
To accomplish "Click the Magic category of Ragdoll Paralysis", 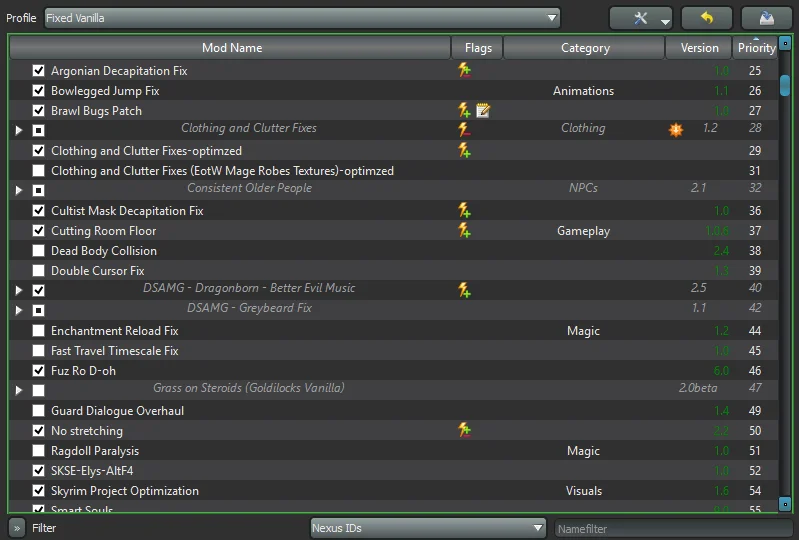I will point(583,451).
